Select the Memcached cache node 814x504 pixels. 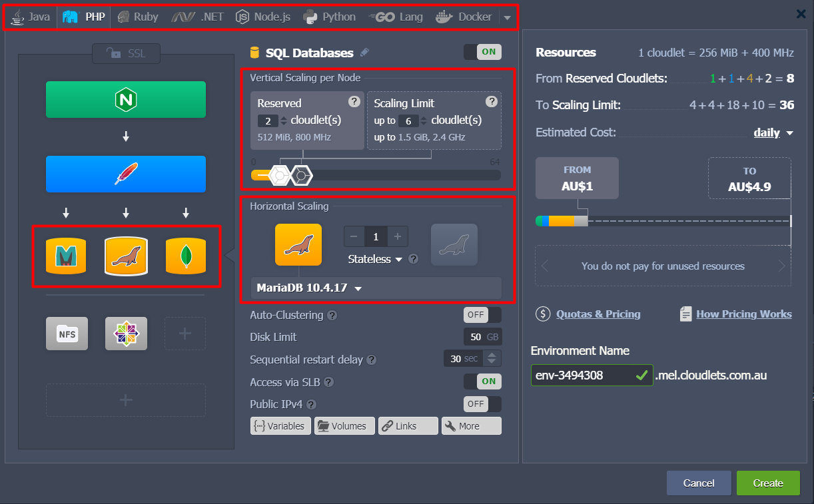[66, 256]
